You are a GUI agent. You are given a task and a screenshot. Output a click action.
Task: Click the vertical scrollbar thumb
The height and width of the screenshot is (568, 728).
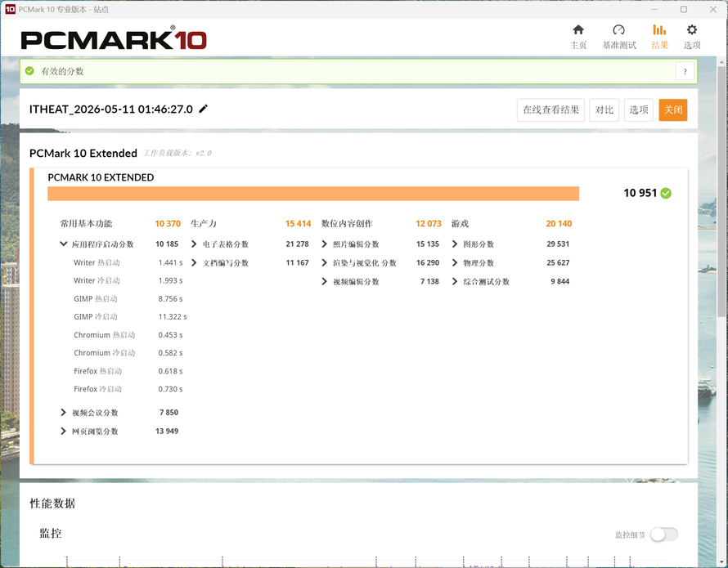pos(721,192)
